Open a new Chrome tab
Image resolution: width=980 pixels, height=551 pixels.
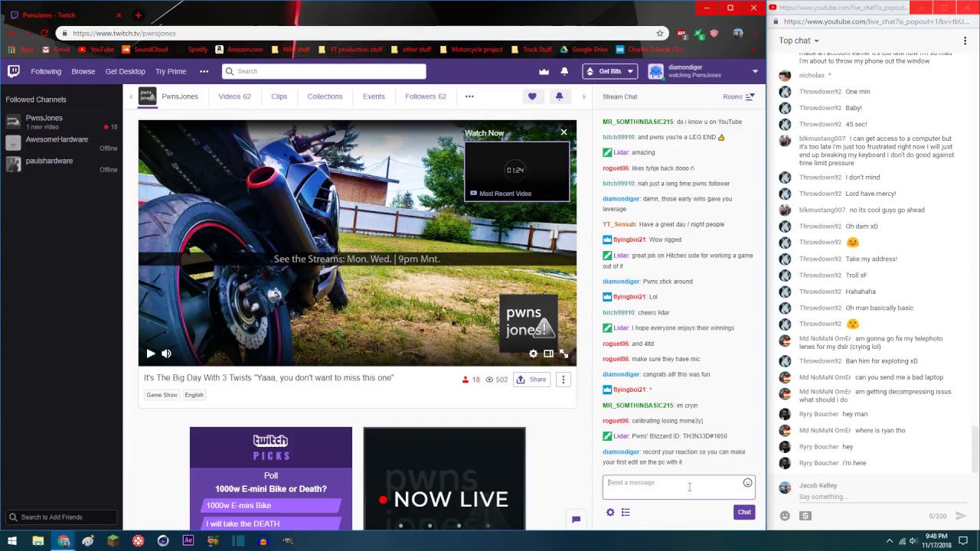click(x=138, y=15)
